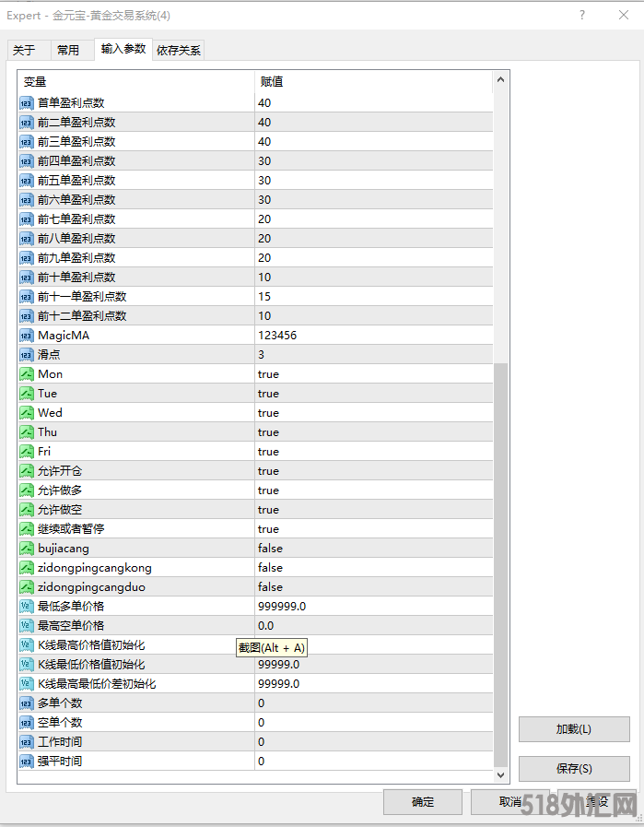This screenshot has height=827, width=644.
Task: Click the boolean icon beside 允许做空
Action: click(x=27, y=510)
